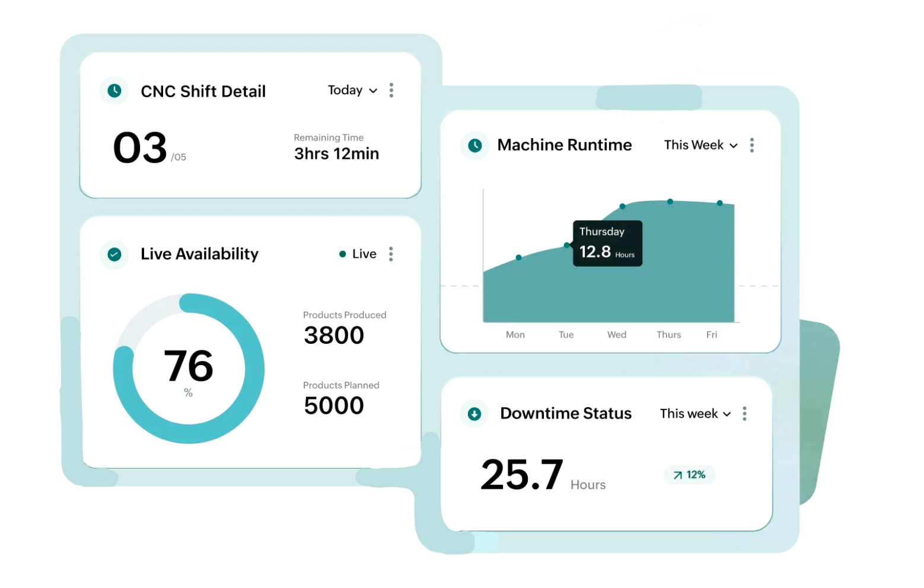Click the 12% upward trend badge
Viewport: 924px width, 588px height.
pyautogui.click(x=690, y=475)
